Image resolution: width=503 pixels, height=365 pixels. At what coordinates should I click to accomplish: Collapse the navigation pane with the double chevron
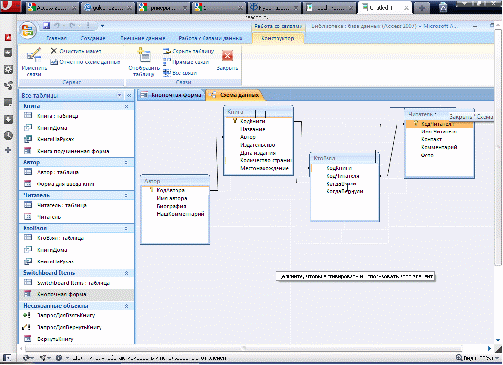(x=129, y=96)
